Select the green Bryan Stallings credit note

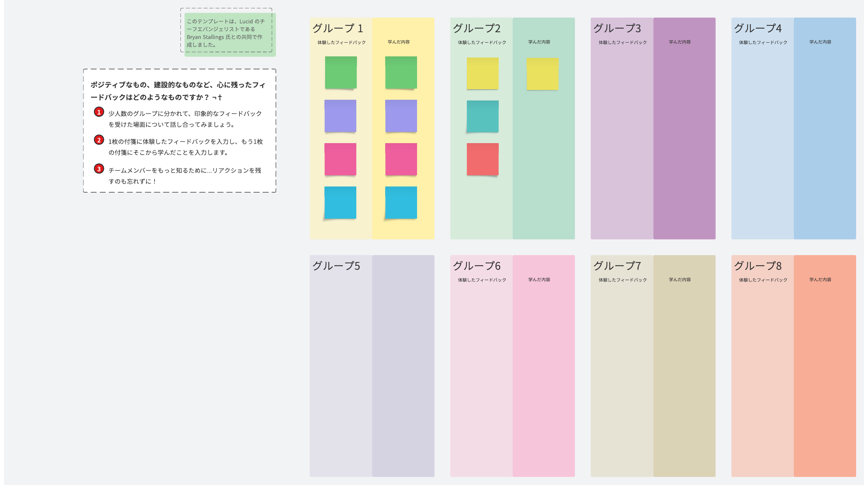pos(230,34)
